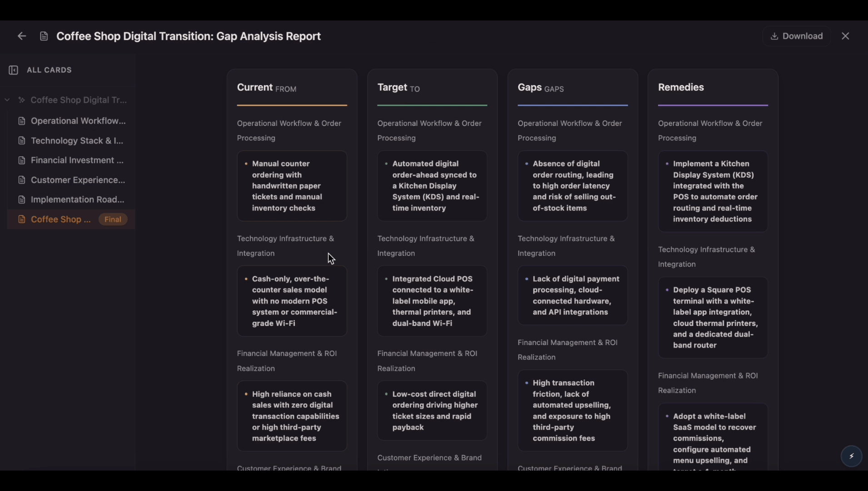Click the Final badge in the sidebar
The height and width of the screenshot is (491, 868).
(x=113, y=220)
